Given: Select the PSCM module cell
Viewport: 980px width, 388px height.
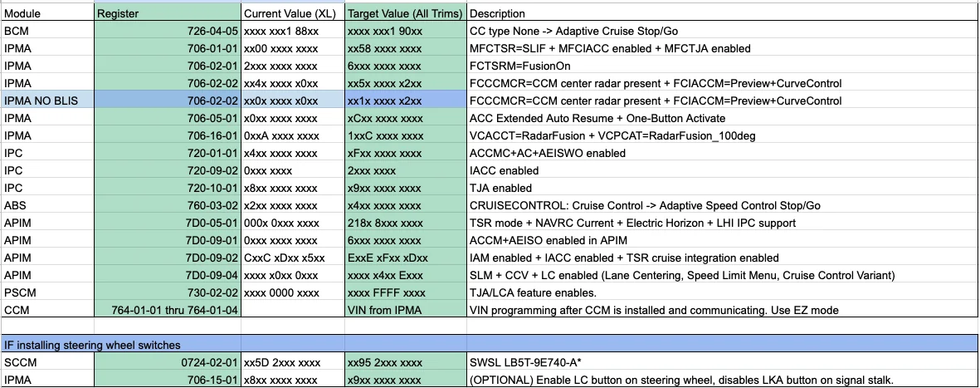Looking at the screenshot, I should click(47, 293).
